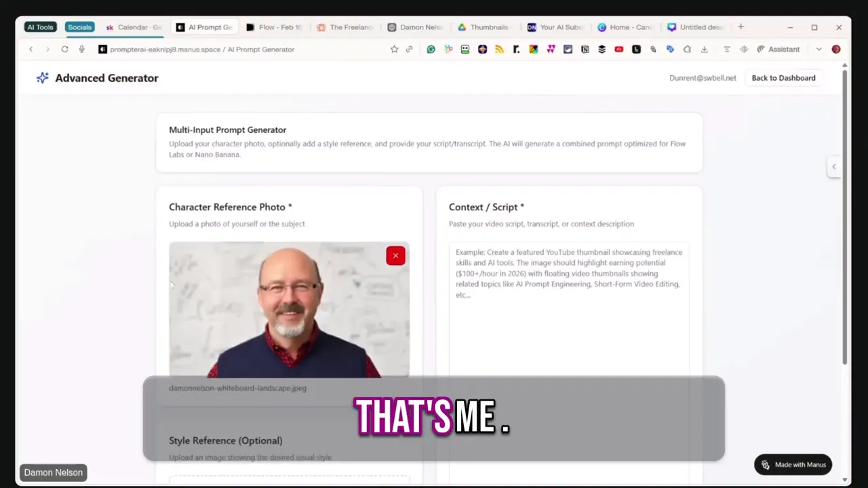
Task: Switch to the Your AI Subs tab
Action: [556, 27]
